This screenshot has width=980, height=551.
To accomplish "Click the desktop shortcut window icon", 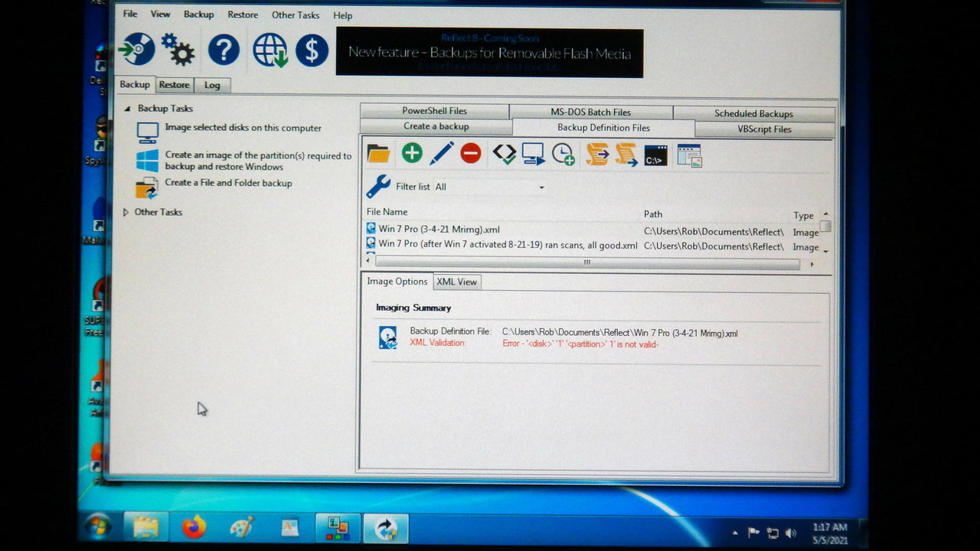I will (x=689, y=155).
